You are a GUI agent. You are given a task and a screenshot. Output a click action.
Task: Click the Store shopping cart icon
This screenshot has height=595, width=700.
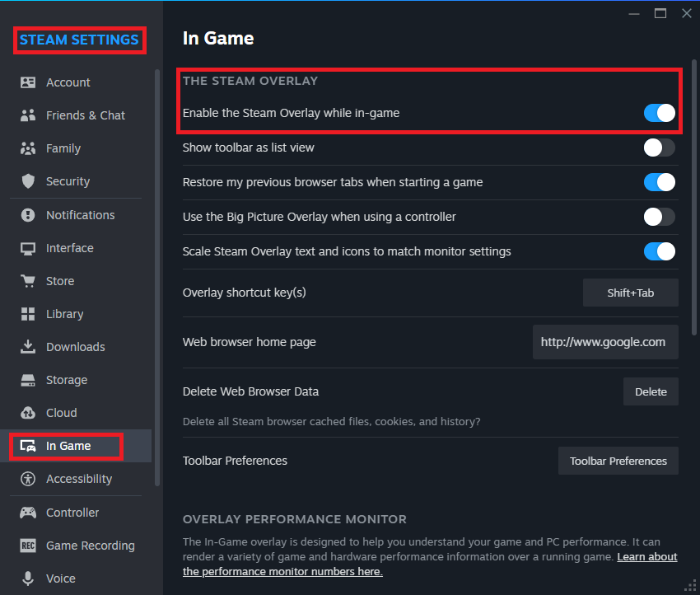tap(28, 281)
